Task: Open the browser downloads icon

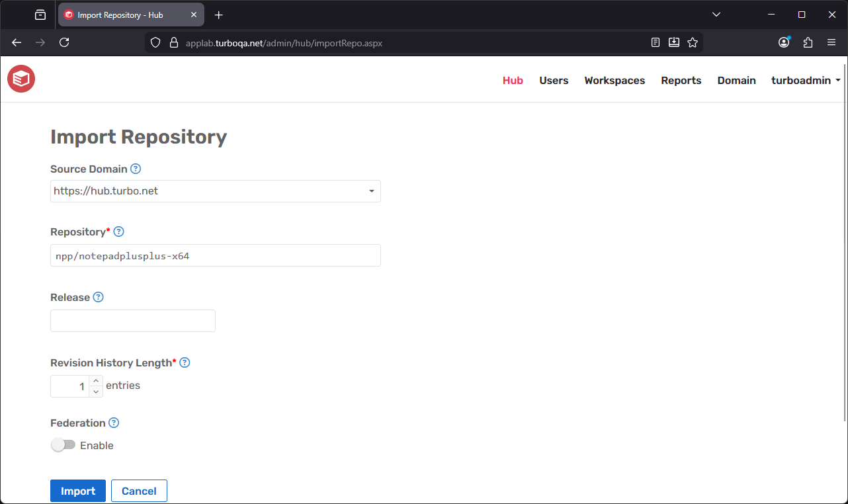Action: [674, 42]
